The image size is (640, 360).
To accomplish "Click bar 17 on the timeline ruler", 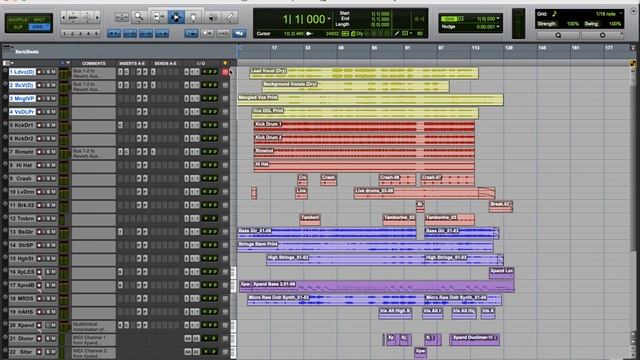I will coord(274,48).
